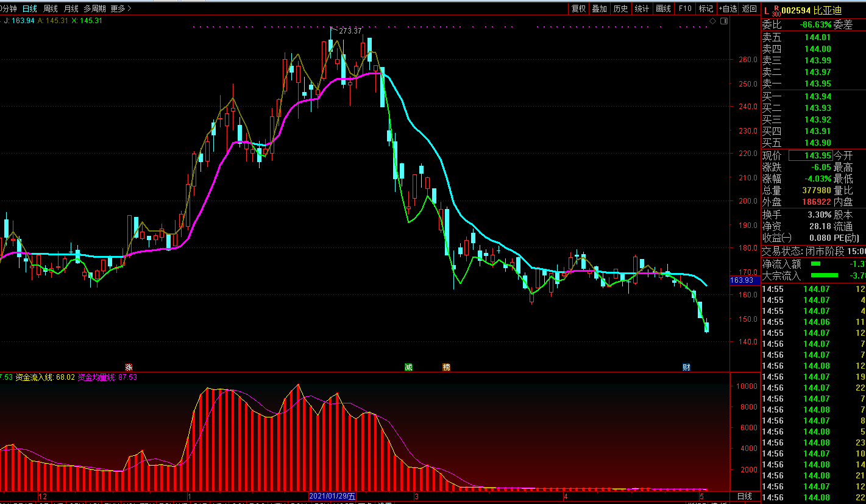Click the X: 145.31 indicator value

(x=87, y=20)
